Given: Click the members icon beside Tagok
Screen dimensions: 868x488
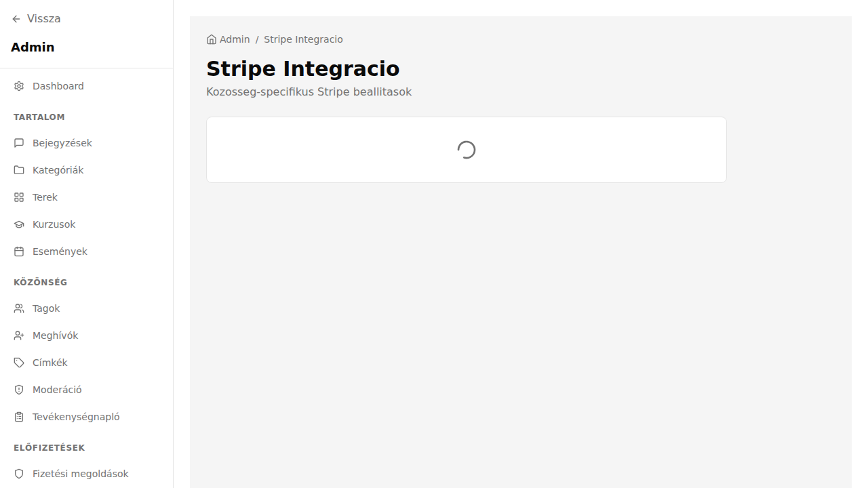Looking at the screenshot, I should pyautogui.click(x=18, y=308).
